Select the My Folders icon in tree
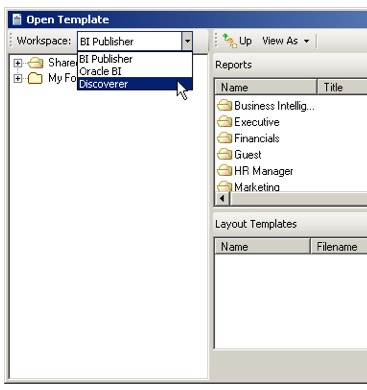Viewport: 367px width, 390px height. (35, 78)
